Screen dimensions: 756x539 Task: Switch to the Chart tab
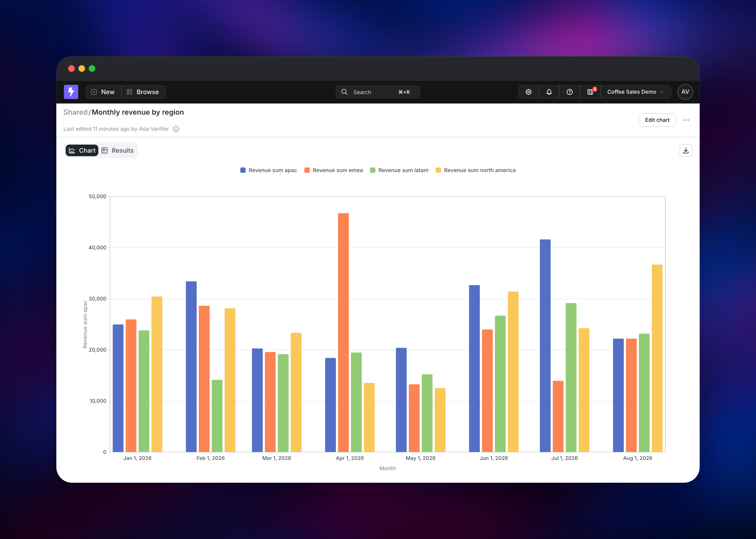coord(82,150)
